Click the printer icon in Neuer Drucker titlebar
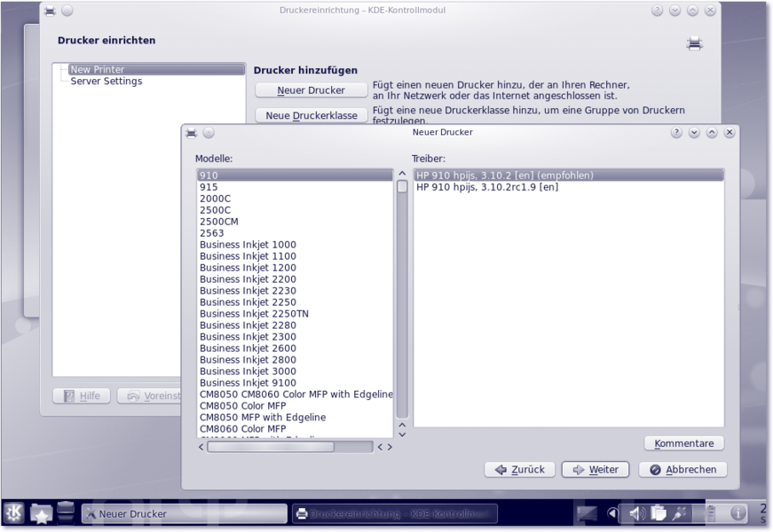 (x=191, y=133)
